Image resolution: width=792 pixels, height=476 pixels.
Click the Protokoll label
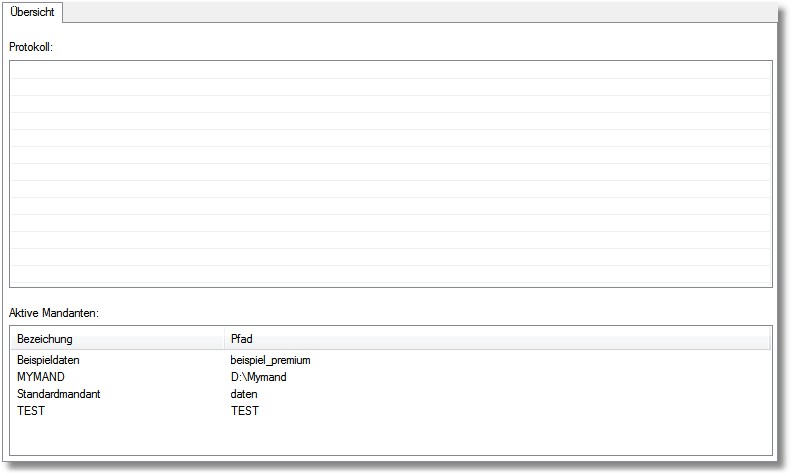tap(31, 47)
